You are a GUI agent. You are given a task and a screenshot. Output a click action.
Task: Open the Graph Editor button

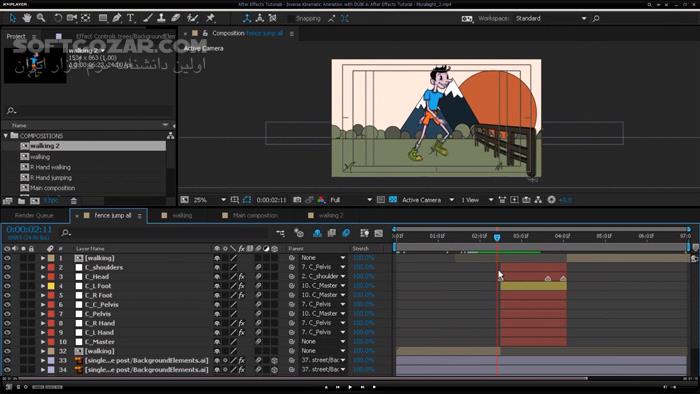coord(379,233)
